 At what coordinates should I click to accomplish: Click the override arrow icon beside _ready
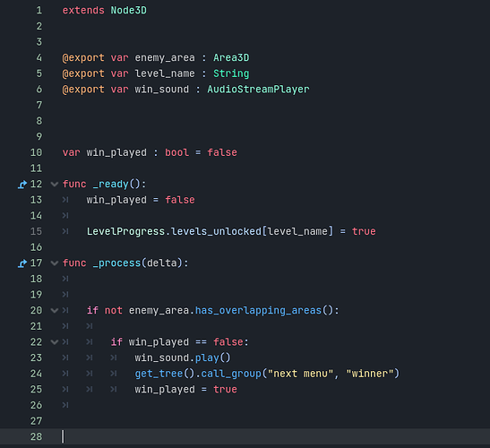tap(22, 185)
